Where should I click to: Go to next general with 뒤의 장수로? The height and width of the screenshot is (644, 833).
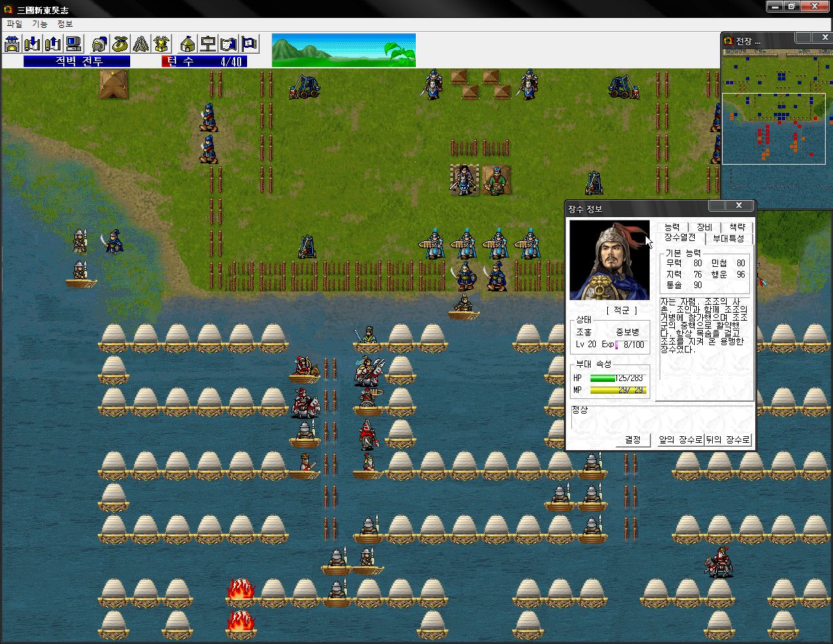727,440
